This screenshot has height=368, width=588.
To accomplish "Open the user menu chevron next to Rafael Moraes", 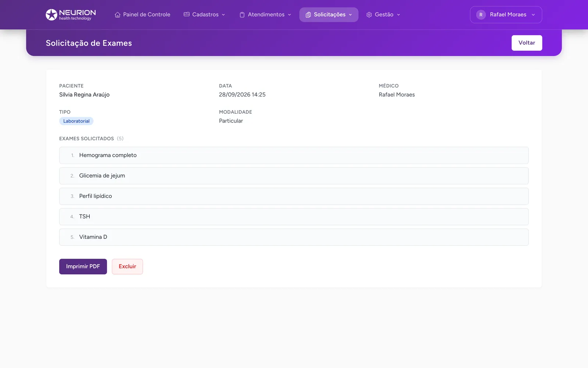I will (x=533, y=15).
